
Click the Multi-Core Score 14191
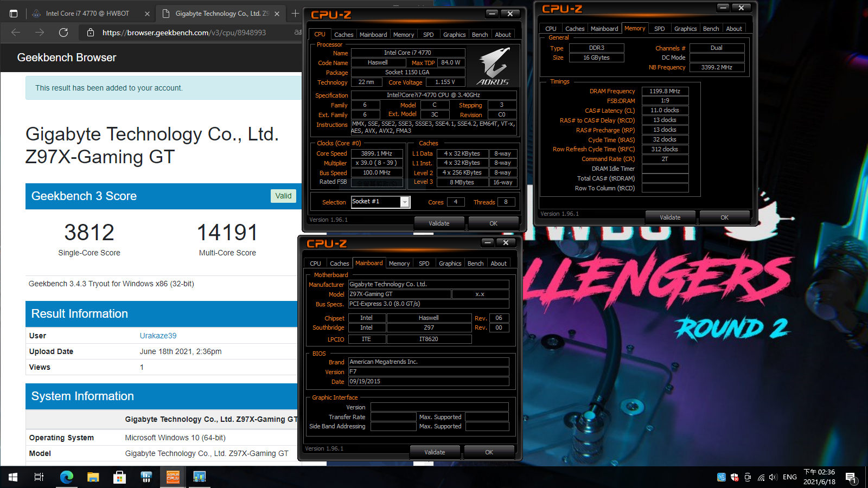pyautogui.click(x=227, y=233)
